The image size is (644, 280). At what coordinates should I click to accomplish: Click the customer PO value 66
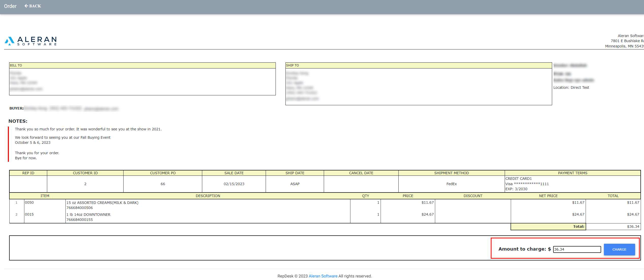163,184
